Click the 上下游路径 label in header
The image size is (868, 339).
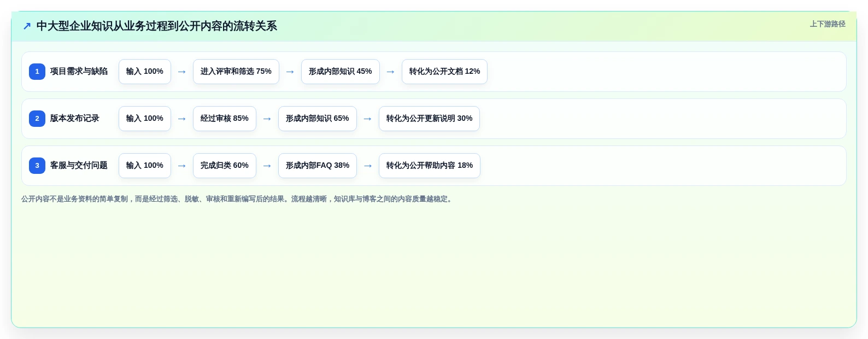tap(828, 24)
